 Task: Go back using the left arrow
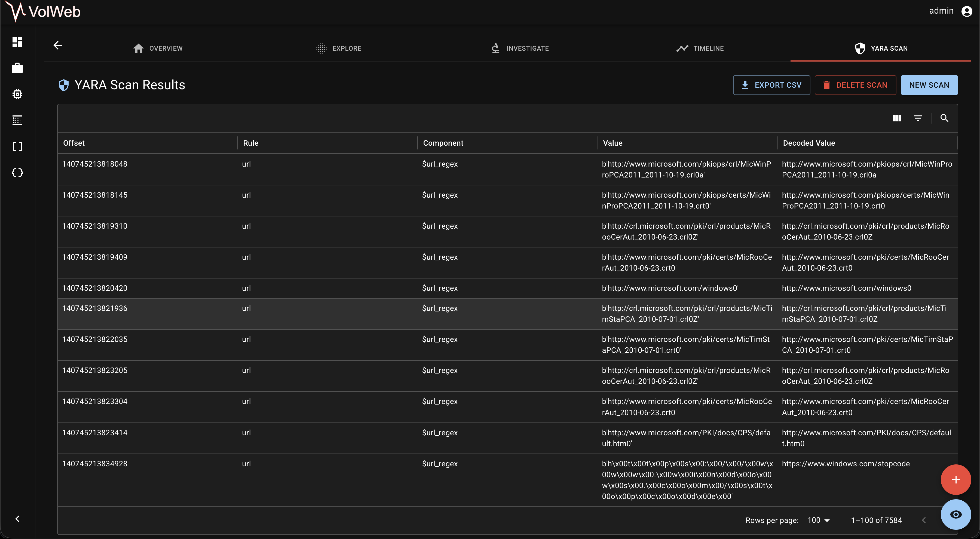[x=58, y=45]
